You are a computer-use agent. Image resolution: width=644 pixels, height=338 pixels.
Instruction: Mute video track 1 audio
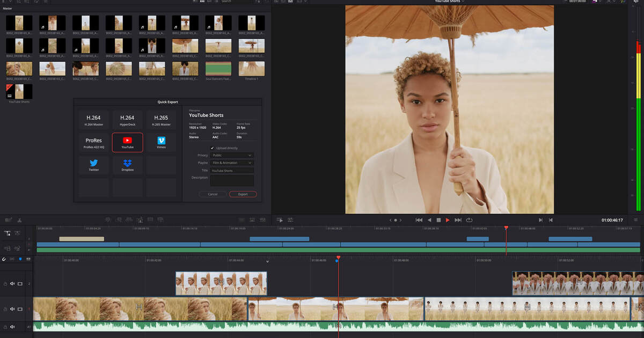[x=12, y=309]
